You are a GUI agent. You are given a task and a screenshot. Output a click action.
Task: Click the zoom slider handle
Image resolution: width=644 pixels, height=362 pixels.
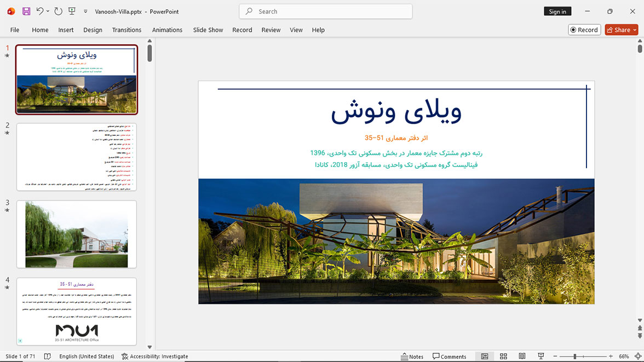(575, 356)
